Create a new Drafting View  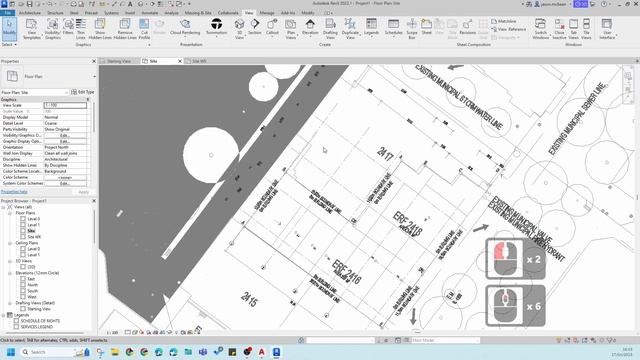tap(330, 29)
